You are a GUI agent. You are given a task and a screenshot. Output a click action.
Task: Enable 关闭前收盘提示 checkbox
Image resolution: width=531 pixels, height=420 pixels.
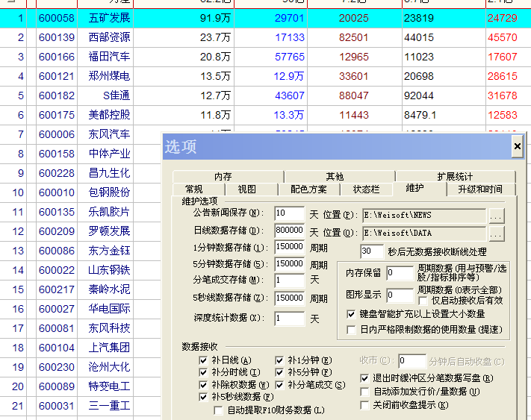click(364, 405)
